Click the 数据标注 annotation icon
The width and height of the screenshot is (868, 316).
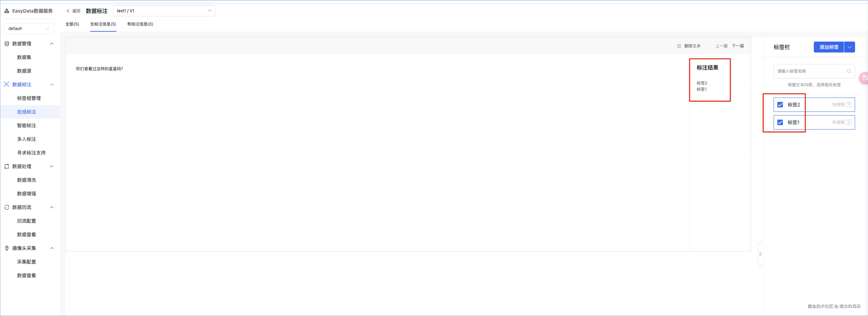tap(7, 85)
